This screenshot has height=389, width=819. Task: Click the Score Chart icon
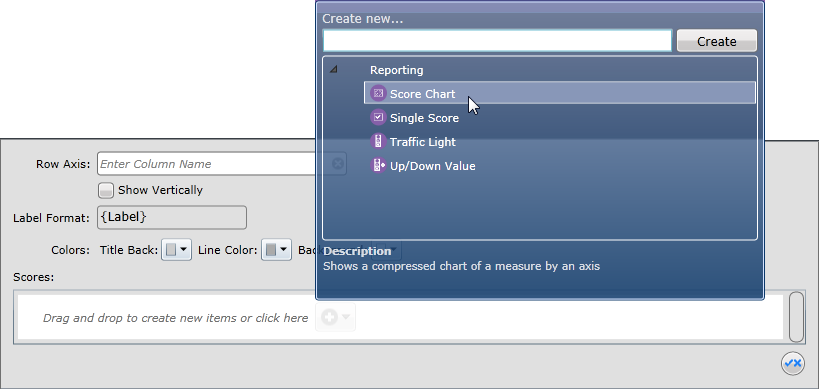tap(378, 93)
